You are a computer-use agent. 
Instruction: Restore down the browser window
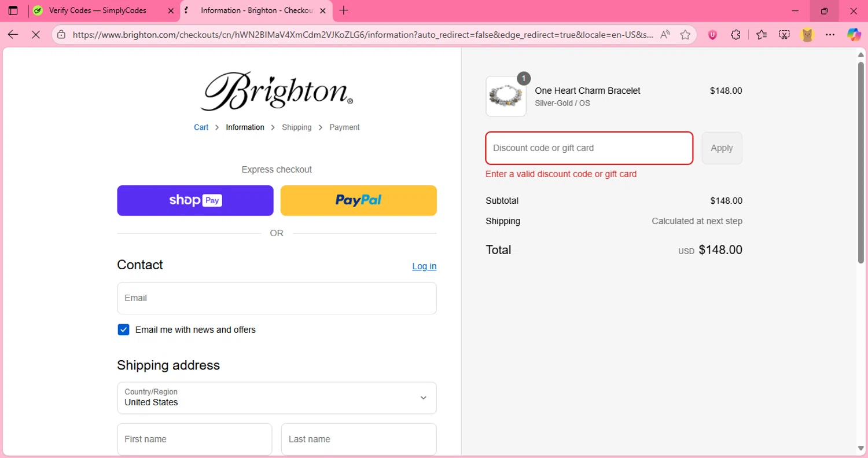click(x=825, y=10)
